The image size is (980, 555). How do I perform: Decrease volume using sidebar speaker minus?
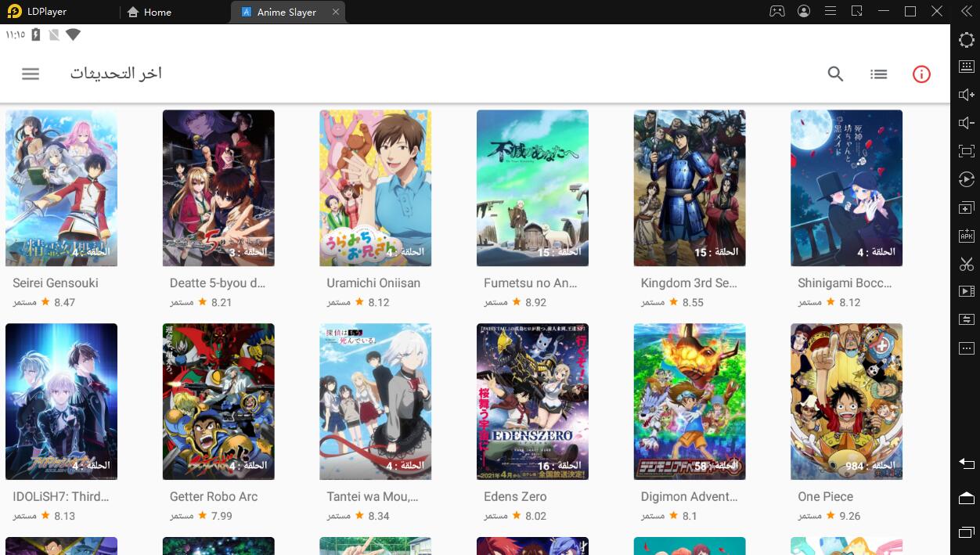966,123
